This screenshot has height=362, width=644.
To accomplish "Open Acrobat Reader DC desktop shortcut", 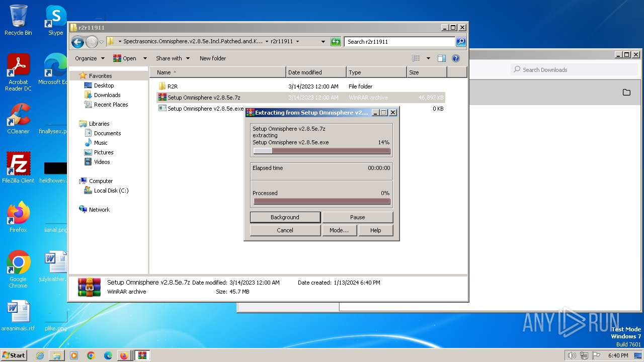I will point(18,72).
